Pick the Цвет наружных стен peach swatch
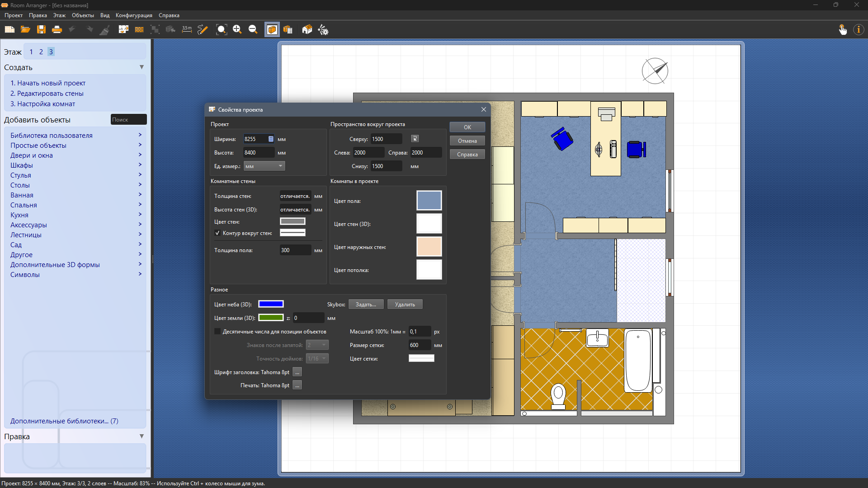868x488 pixels. click(429, 247)
